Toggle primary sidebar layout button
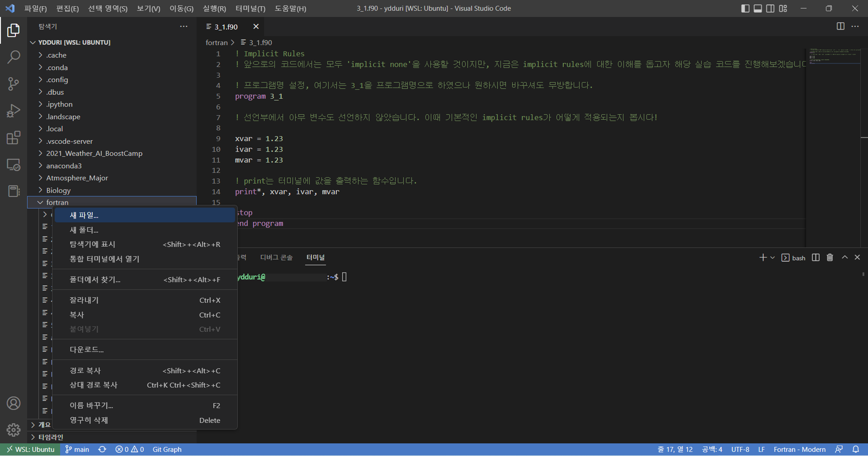Image resolution: width=868 pixels, height=456 pixels. coord(745,8)
